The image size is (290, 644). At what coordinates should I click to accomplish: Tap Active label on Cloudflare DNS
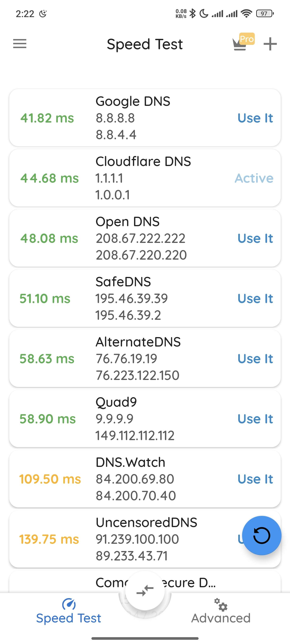pyautogui.click(x=254, y=178)
